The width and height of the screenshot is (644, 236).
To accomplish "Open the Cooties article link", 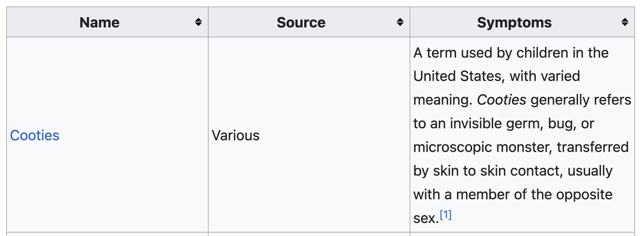I will click(35, 135).
